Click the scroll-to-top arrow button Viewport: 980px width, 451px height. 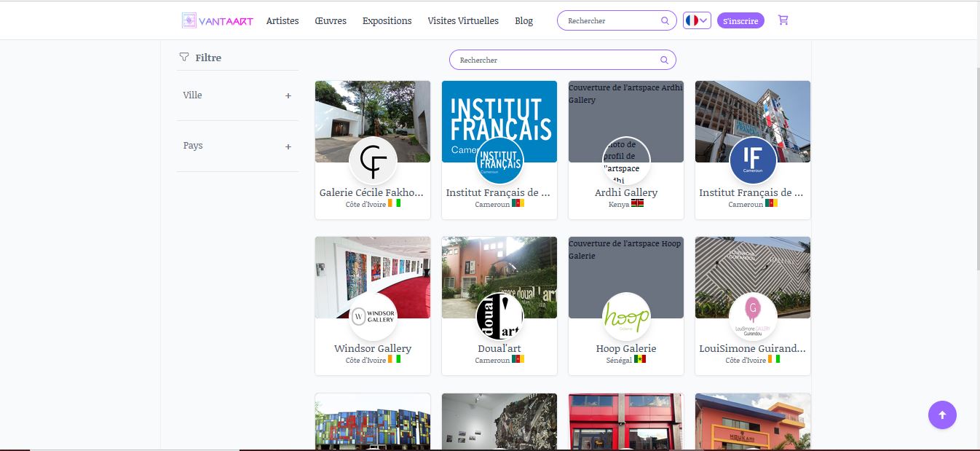942,415
